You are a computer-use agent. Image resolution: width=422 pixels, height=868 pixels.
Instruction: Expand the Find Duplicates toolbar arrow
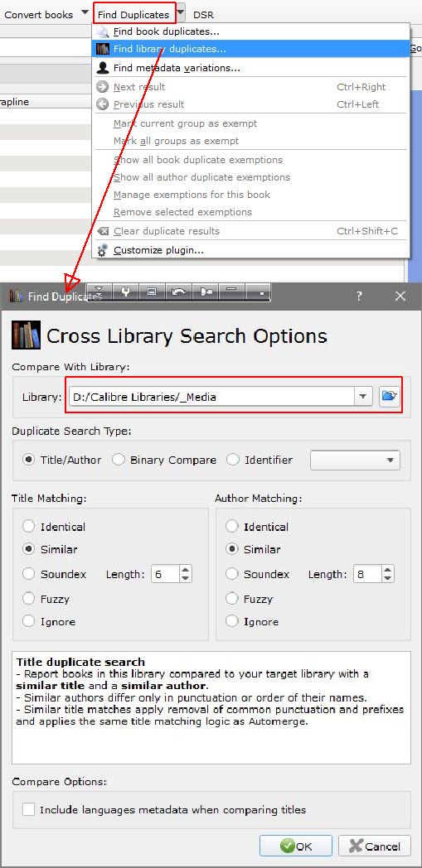[181, 12]
